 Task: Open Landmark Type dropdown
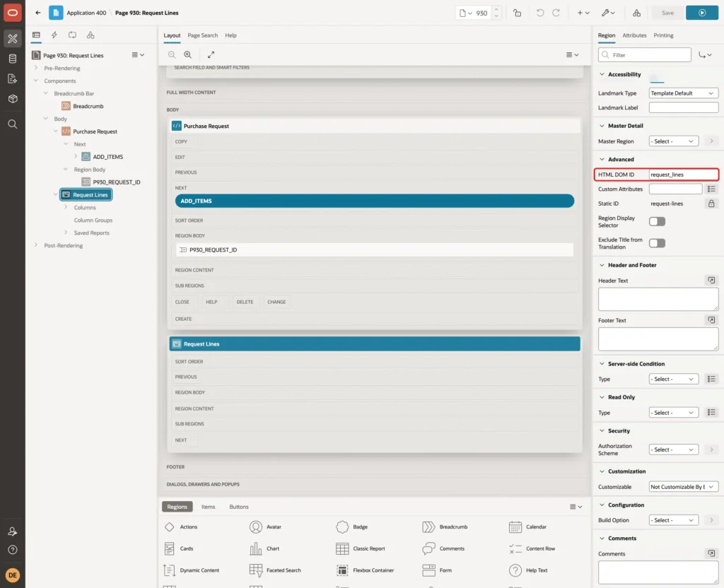tap(684, 93)
